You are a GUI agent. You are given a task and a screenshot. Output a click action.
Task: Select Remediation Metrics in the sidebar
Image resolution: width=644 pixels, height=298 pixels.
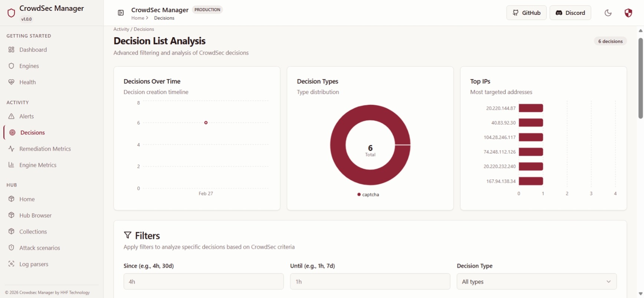[x=45, y=149]
